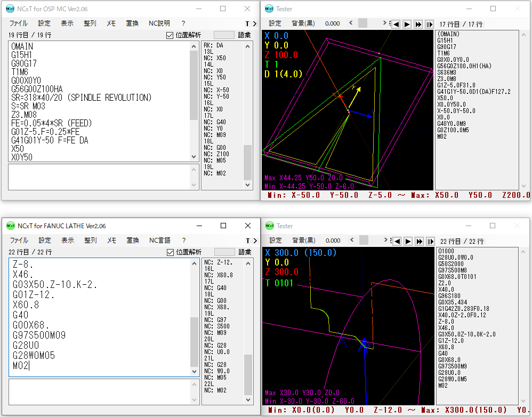This screenshot has height=417, width=532.
Task: Click speed slider thumb in top Tester window
Action: point(362,23)
